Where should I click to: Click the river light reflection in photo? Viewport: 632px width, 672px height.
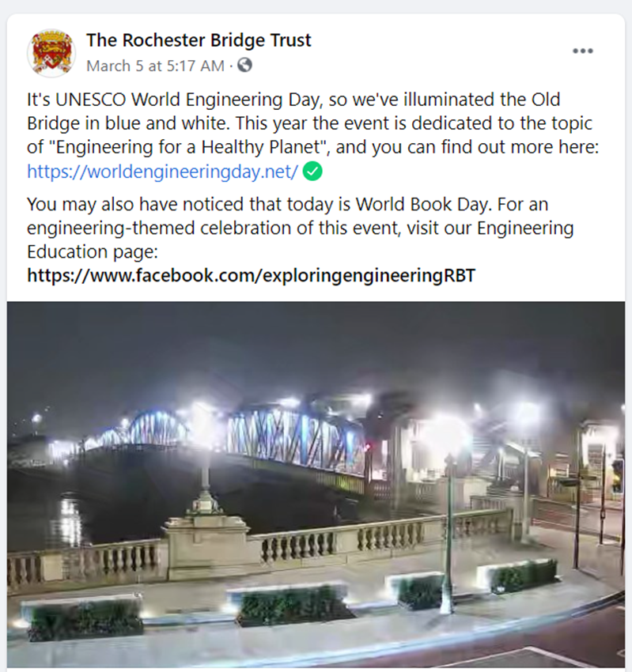(70, 521)
